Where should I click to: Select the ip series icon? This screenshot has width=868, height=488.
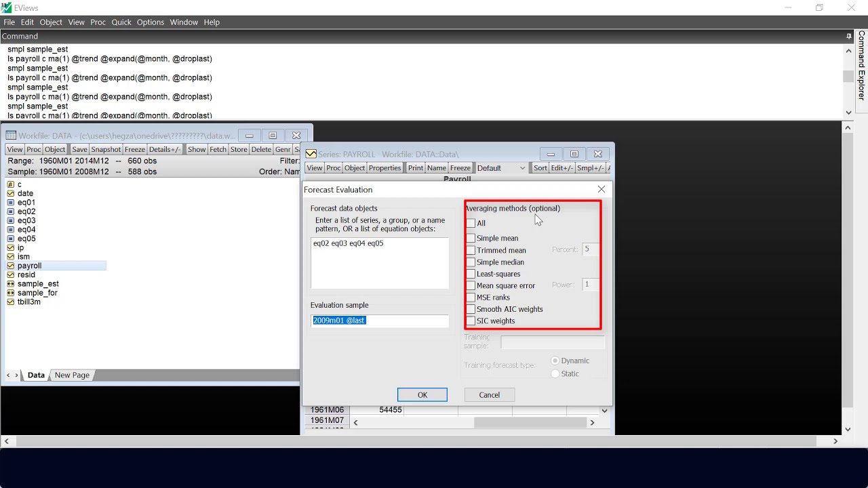click(11, 248)
